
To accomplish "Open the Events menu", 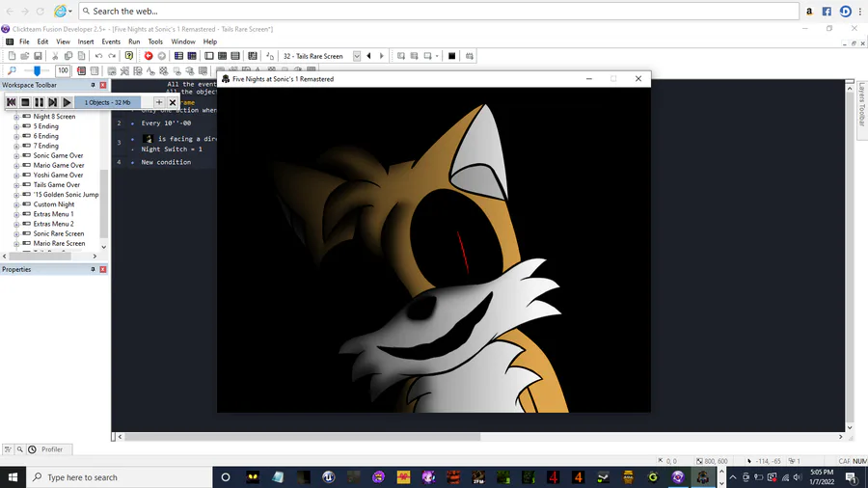I will coord(111,41).
